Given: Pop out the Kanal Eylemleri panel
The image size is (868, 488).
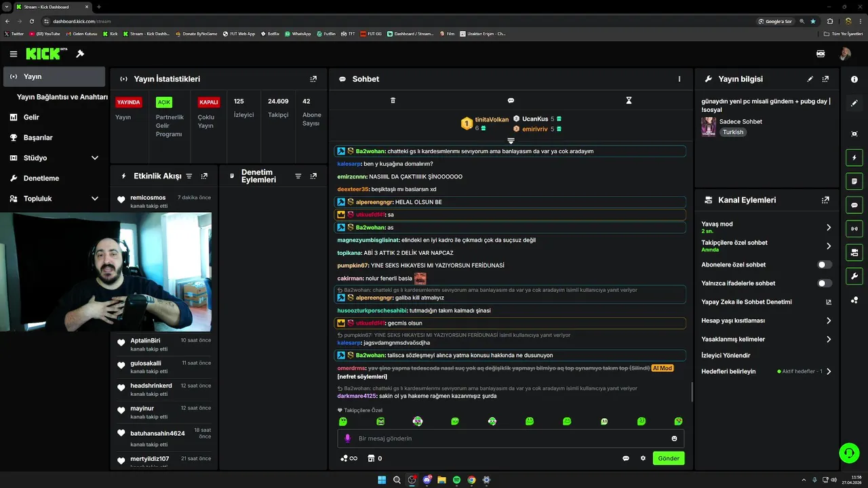Looking at the screenshot, I should (x=825, y=200).
